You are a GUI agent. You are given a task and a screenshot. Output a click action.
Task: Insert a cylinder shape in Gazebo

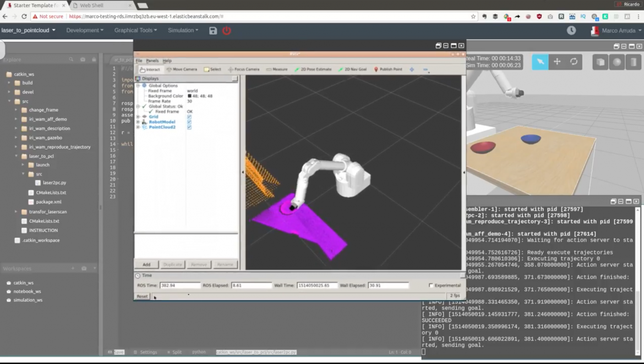tap(634, 62)
